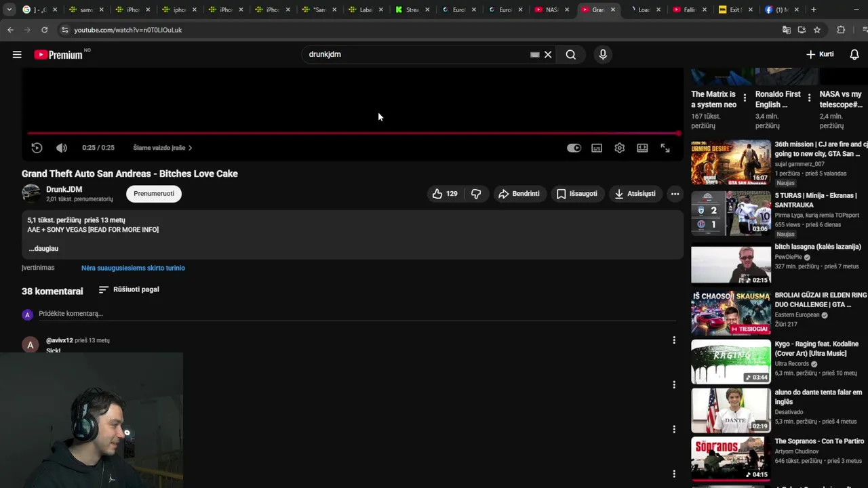Open the YouTube hamburger guide menu

click(x=17, y=54)
